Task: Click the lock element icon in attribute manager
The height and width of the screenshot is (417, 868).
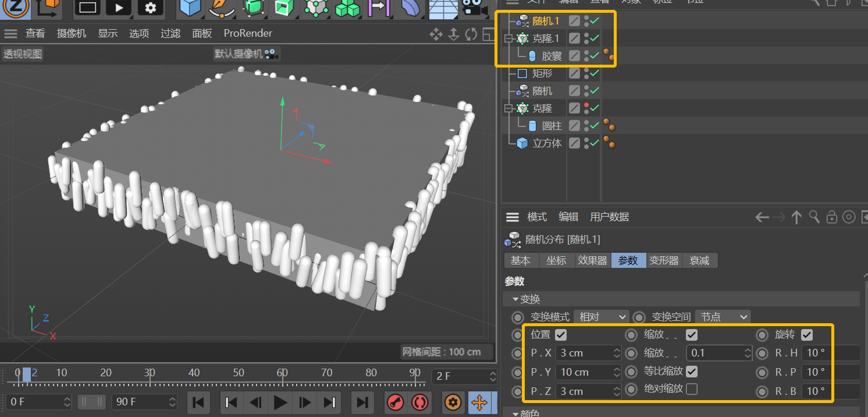Action: coord(832,217)
